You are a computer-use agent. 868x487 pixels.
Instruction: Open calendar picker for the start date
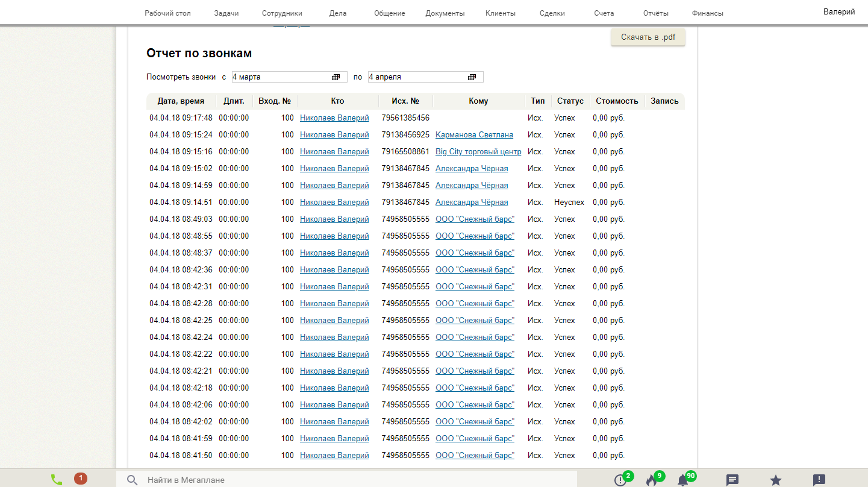[x=336, y=77]
